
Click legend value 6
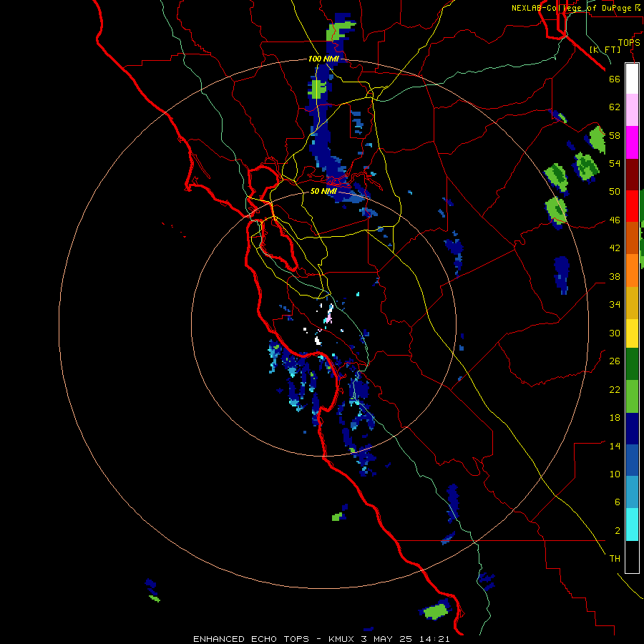617,502
